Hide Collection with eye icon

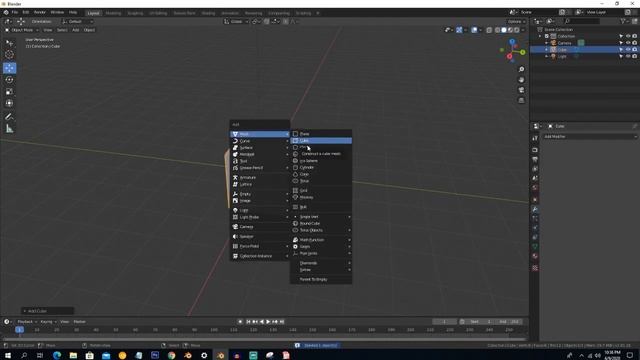628,36
